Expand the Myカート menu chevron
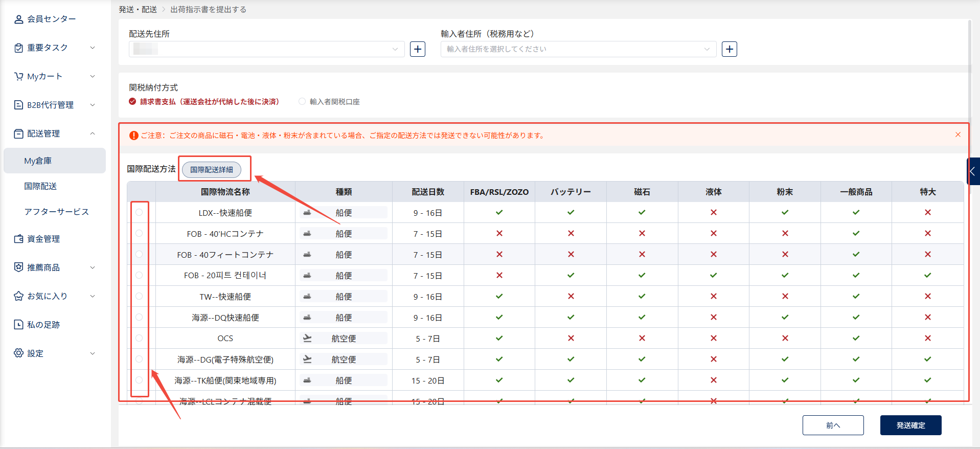The width and height of the screenshot is (980, 449). tap(93, 76)
